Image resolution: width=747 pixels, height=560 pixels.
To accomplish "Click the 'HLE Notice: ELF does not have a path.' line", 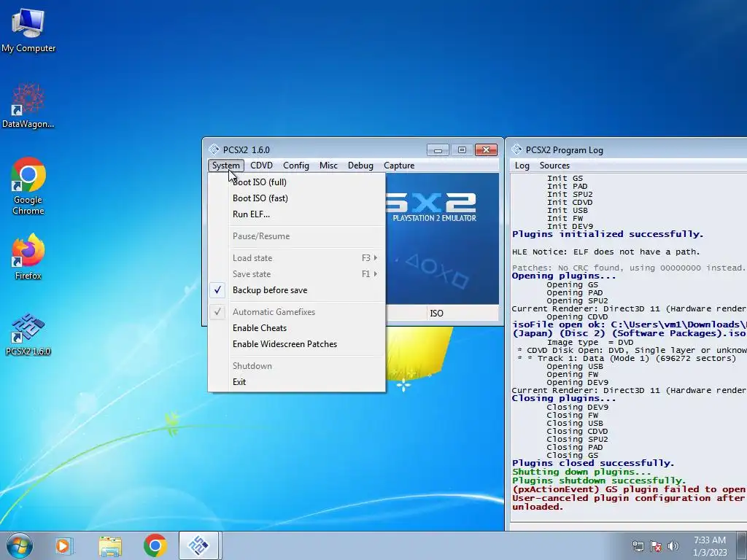I will click(606, 252).
